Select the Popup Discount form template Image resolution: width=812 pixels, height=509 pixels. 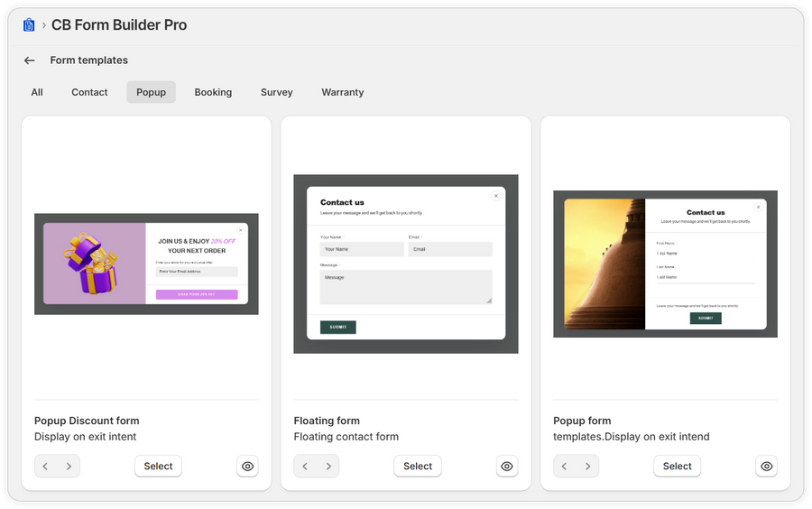158,466
